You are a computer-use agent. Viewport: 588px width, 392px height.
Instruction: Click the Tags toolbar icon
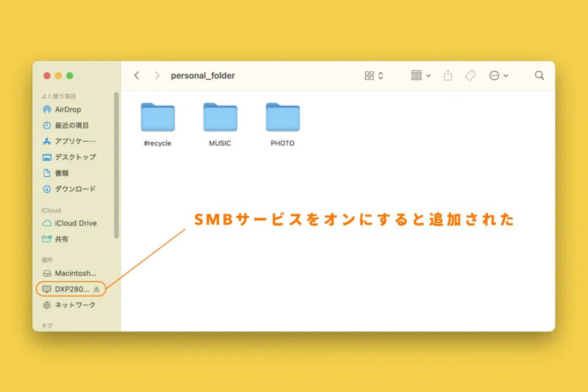tap(470, 76)
